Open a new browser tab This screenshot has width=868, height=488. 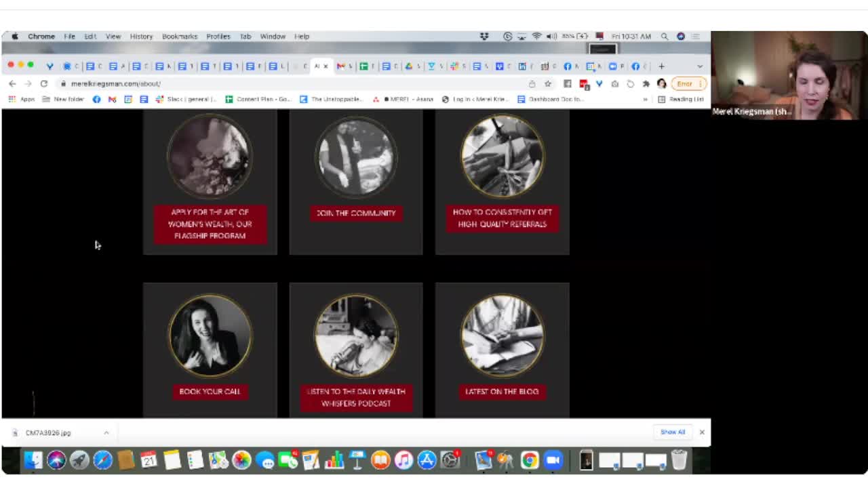pyautogui.click(x=661, y=66)
